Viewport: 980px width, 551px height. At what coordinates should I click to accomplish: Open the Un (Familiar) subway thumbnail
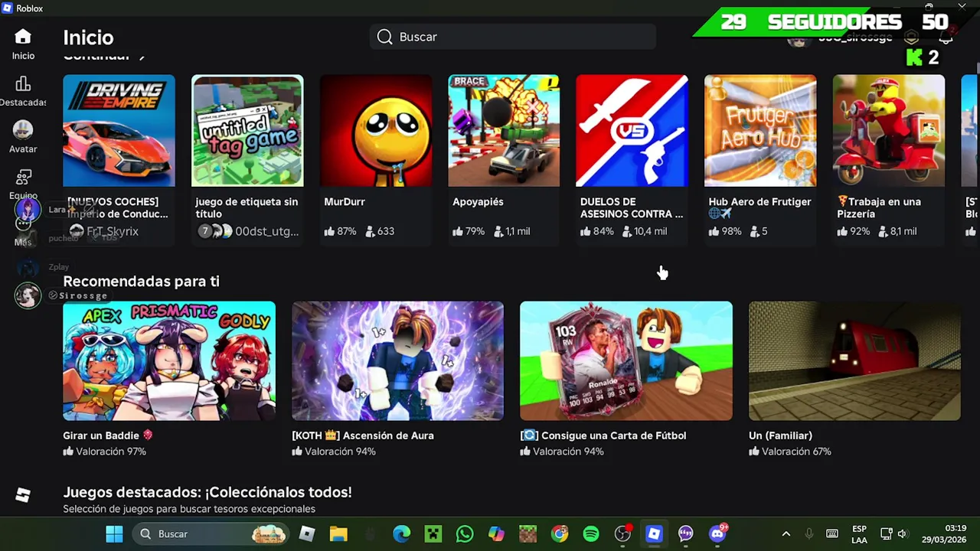pos(854,361)
